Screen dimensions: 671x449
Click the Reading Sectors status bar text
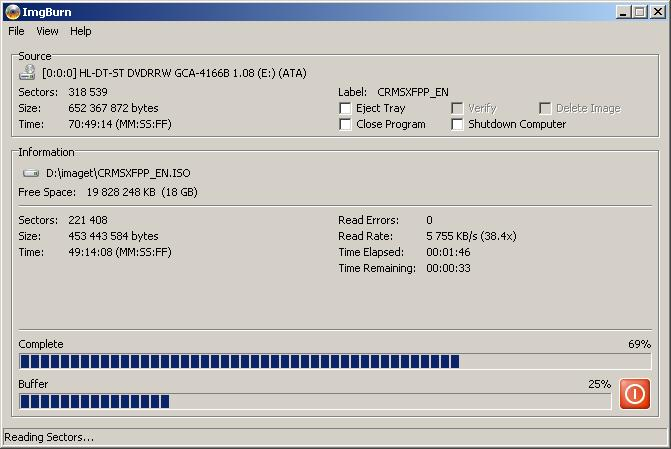(49, 437)
